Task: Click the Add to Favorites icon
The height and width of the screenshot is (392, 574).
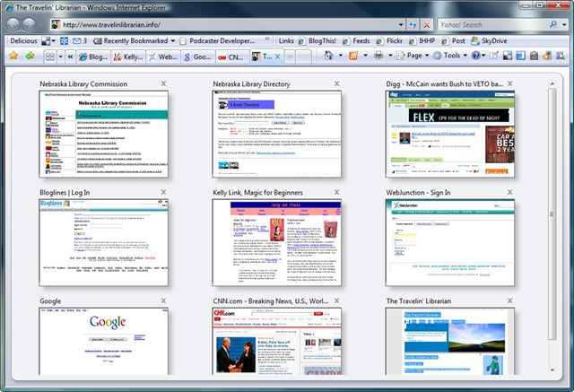Action: coord(30,56)
